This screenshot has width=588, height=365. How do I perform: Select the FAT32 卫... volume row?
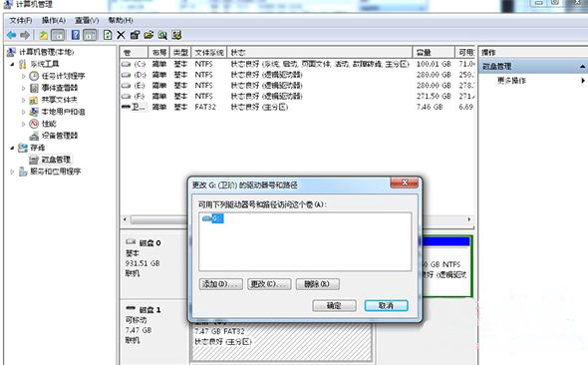click(298, 107)
